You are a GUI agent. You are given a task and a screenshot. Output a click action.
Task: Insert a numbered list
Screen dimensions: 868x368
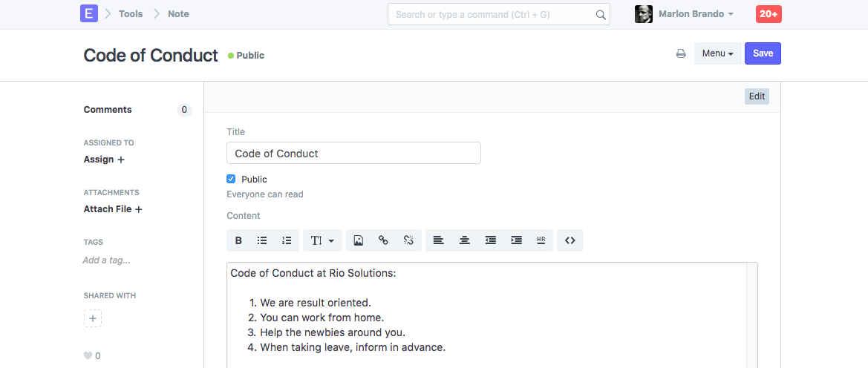click(x=287, y=240)
